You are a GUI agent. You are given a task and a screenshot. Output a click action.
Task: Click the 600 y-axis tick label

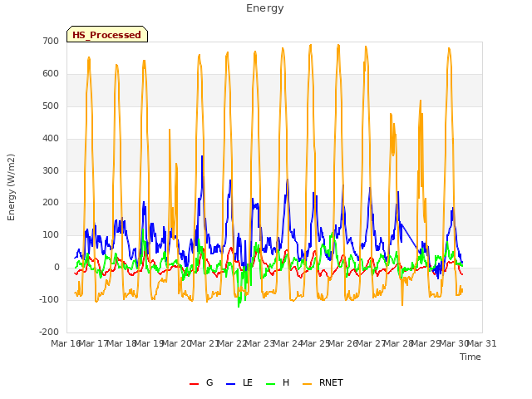pyautogui.click(x=51, y=74)
